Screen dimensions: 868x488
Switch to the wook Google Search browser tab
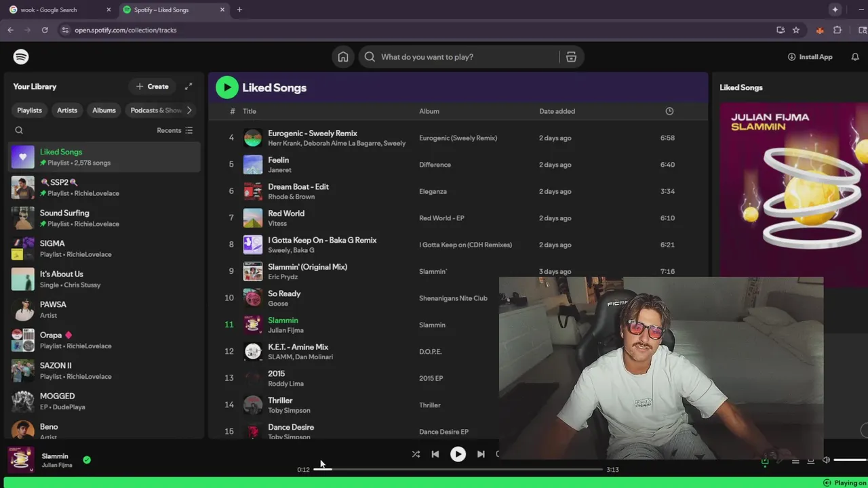[x=58, y=9]
